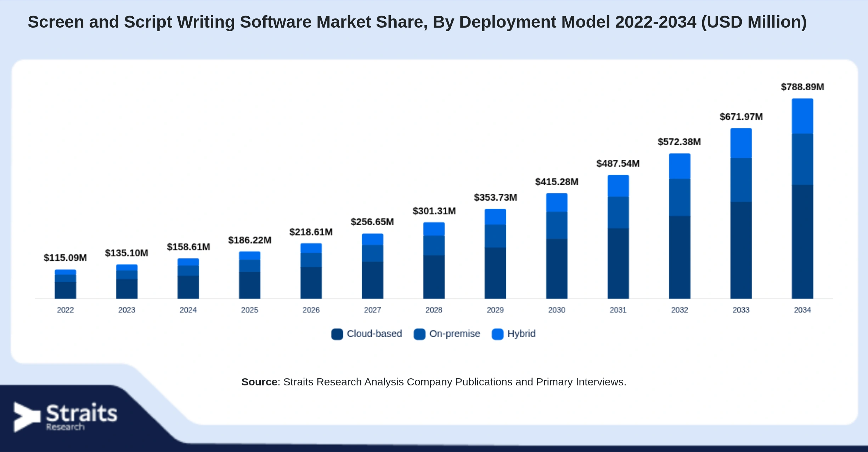Click the 2022 axis label
This screenshot has width=868, height=452.
pos(65,310)
